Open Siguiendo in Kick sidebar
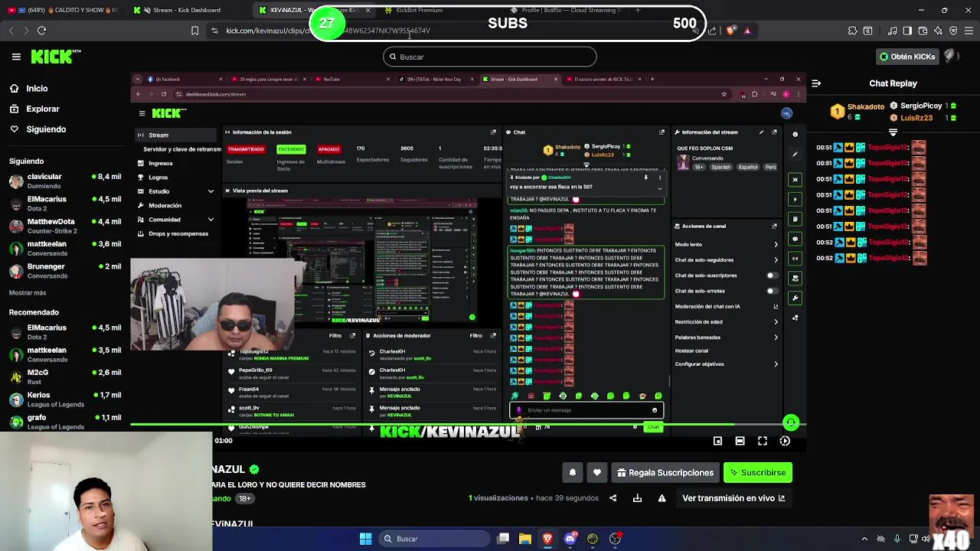 coord(38,129)
